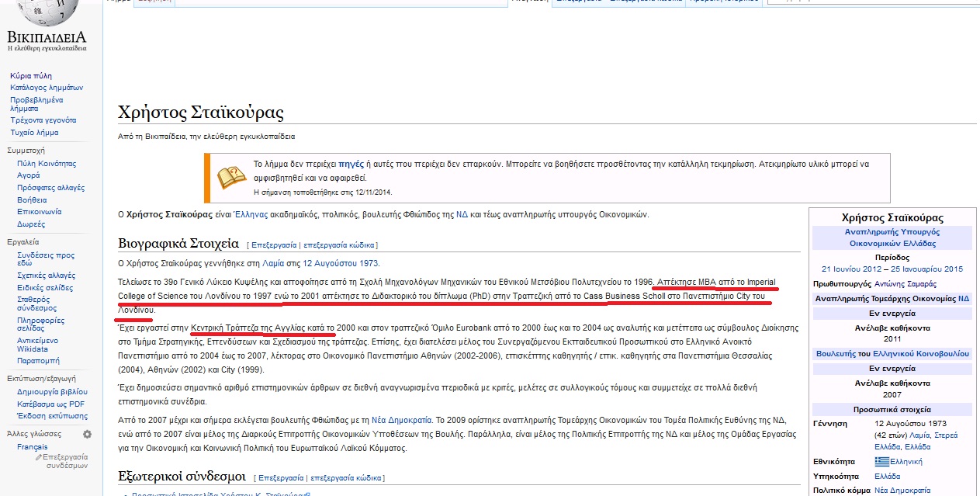
Task: Click the year 2011 in infobox
Action: (x=892, y=338)
